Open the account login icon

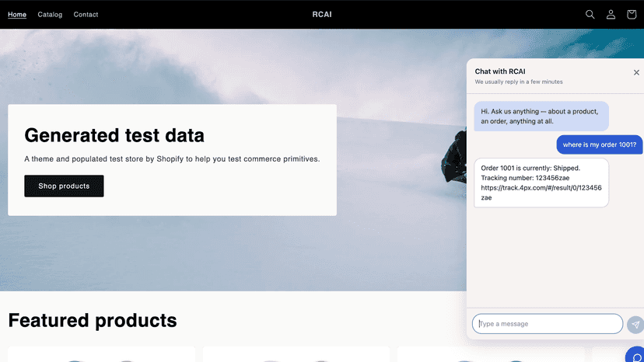pyautogui.click(x=611, y=14)
